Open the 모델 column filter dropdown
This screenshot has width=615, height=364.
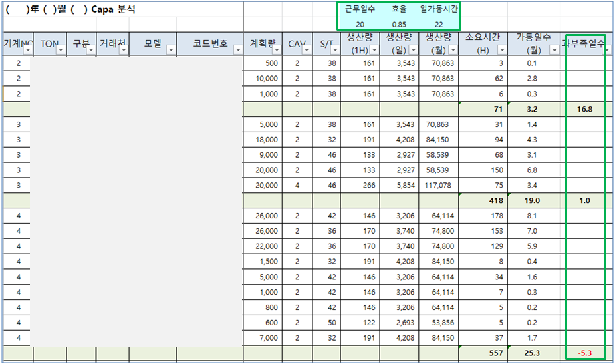click(x=171, y=50)
